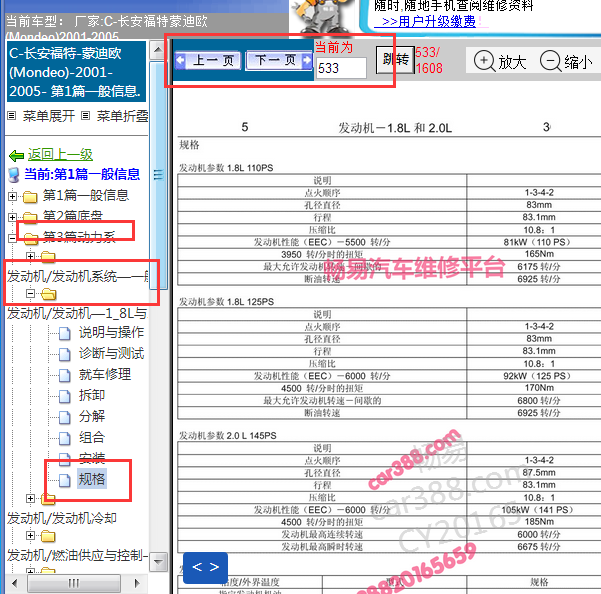Image resolution: width=601 pixels, height=594 pixels.
Task: Expand the node above 发动机/燃油供应与控制
Action: 31,535
